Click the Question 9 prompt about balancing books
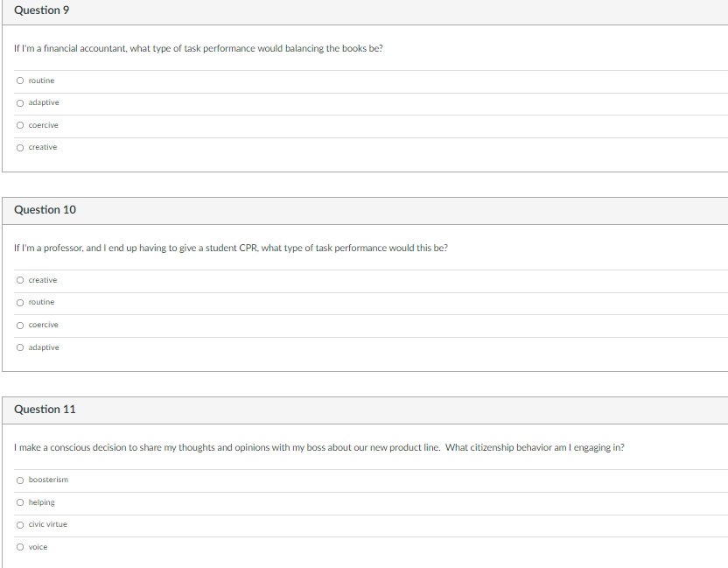This screenshot has height=568, width=728. click(x=198, y=48)
